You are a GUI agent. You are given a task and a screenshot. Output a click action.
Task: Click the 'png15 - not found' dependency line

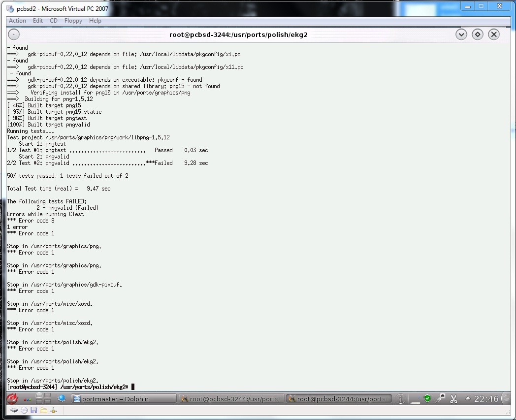click(114, 86)
